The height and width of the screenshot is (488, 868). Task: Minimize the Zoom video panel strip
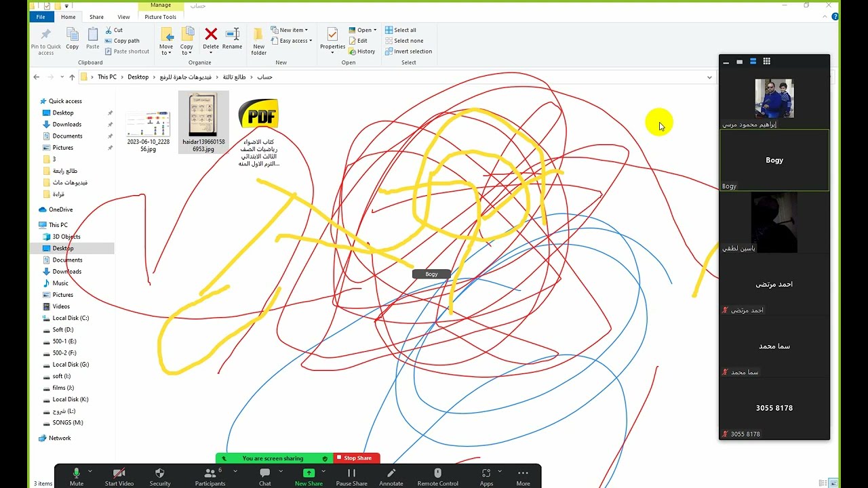tap(726, 62)
